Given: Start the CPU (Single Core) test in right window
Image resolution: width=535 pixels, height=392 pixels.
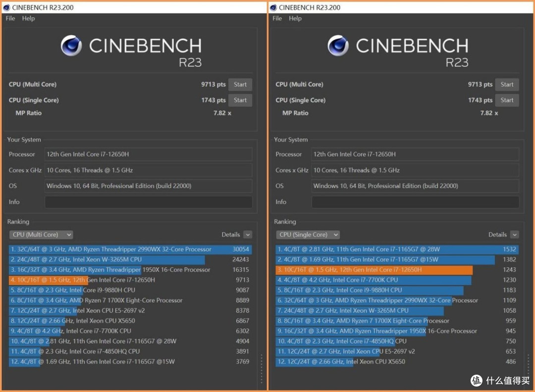Looking at the screenshot, I should click(x=507, y=100).
